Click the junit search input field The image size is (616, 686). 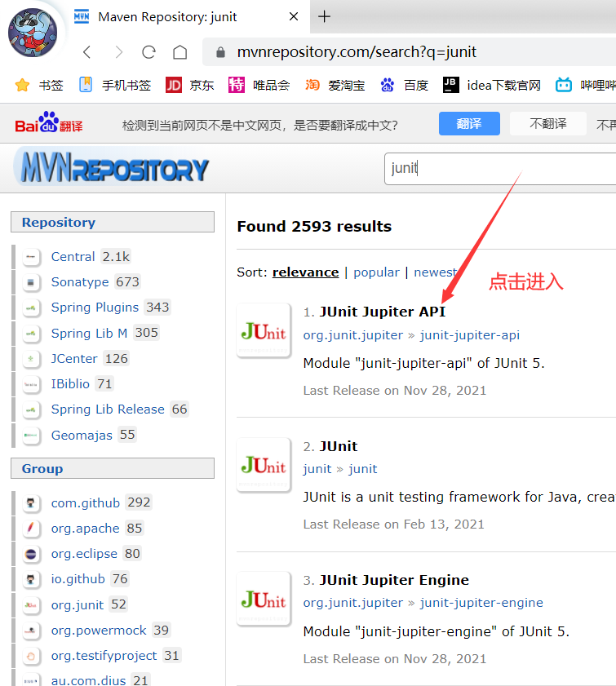pyautogui.click(x=500, y=168)
